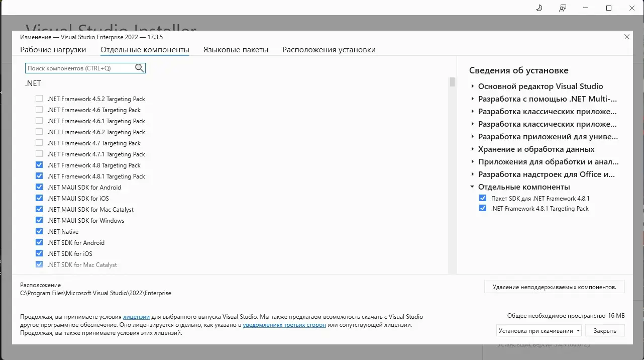Click the Закрыть button
The height and width of the screenshot is (360, 644).
click(605, 331)
